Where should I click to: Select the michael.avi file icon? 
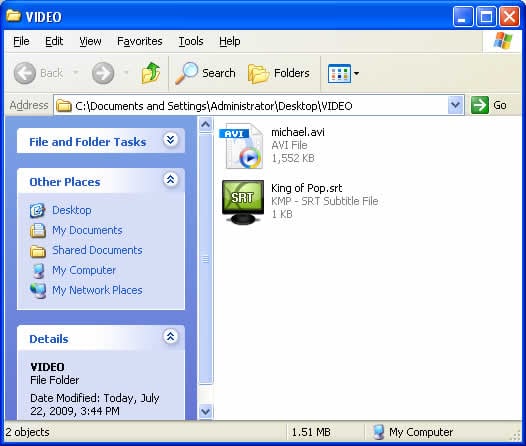click(242, 146)
